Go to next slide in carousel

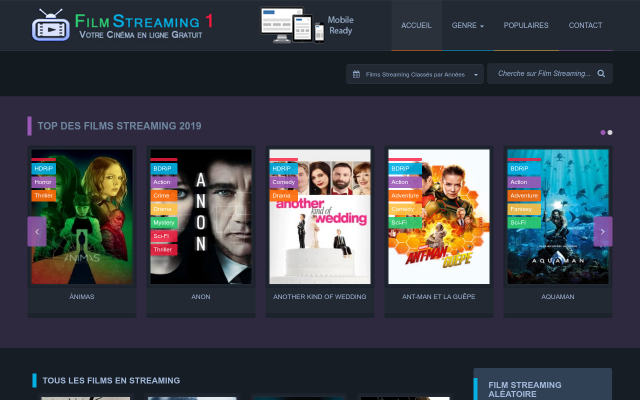(x=602, y=231)
